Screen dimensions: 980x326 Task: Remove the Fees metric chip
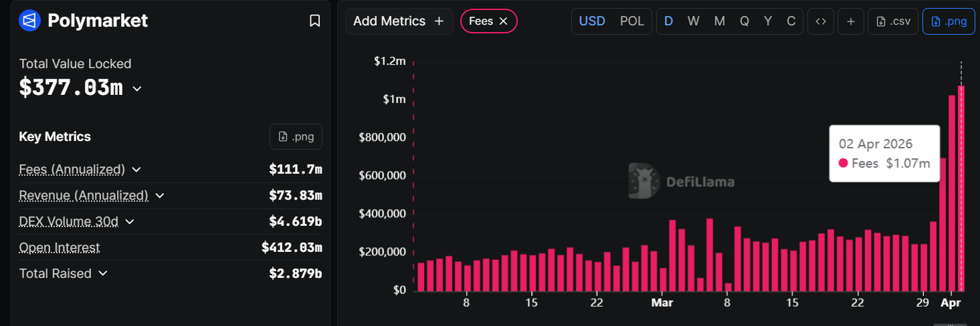(504, 21)
